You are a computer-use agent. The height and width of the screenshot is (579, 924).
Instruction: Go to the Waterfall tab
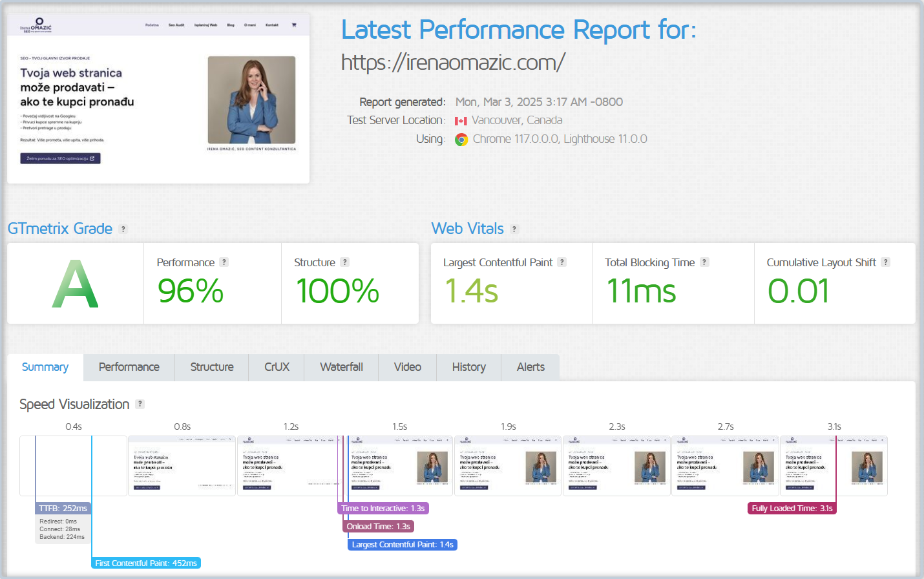[341, 367]
